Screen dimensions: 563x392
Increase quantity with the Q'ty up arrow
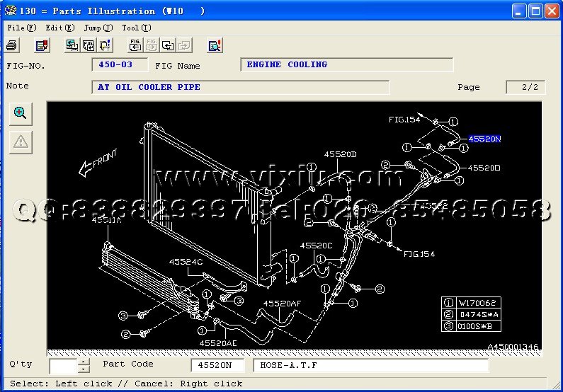[84, 362]
